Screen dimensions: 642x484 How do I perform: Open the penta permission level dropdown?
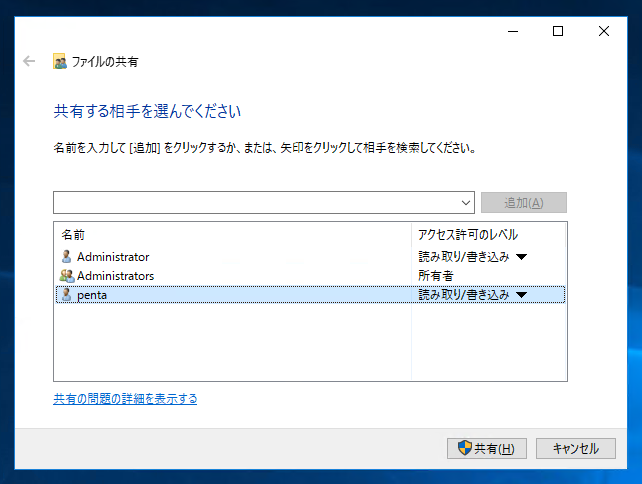[x=521, y=295]
